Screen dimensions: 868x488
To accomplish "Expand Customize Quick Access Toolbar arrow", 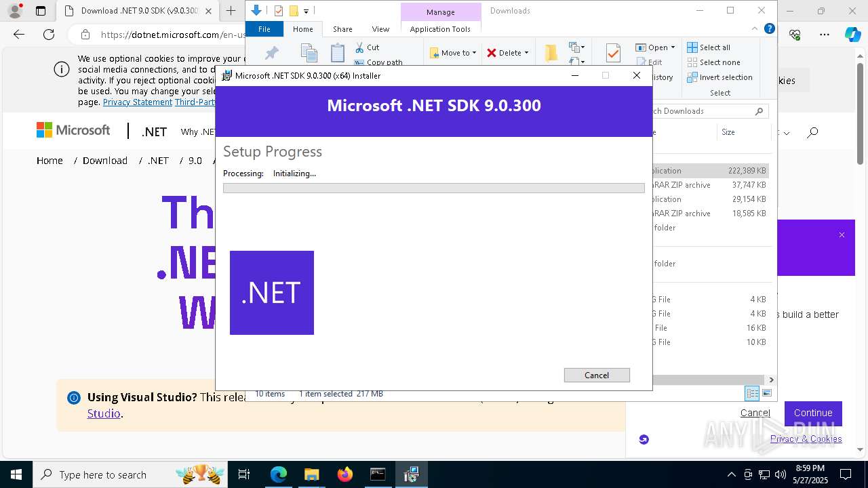I will [307, 12].
